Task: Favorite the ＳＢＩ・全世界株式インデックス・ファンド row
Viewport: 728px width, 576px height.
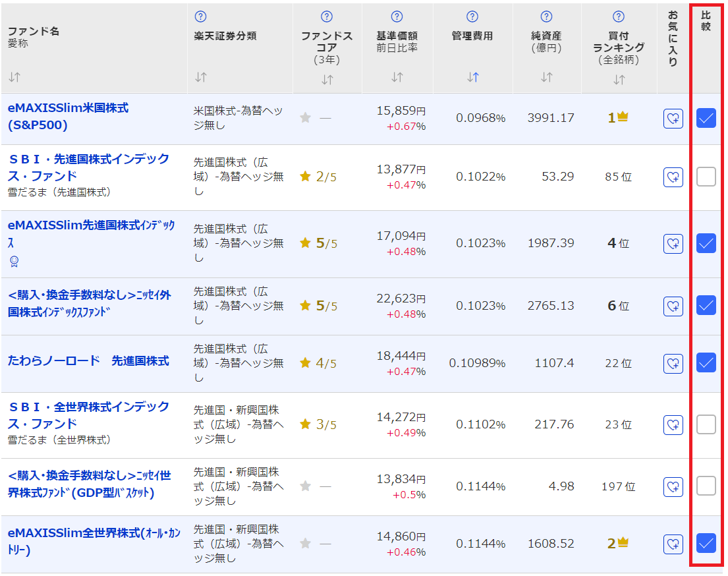Action: point(673,424)
